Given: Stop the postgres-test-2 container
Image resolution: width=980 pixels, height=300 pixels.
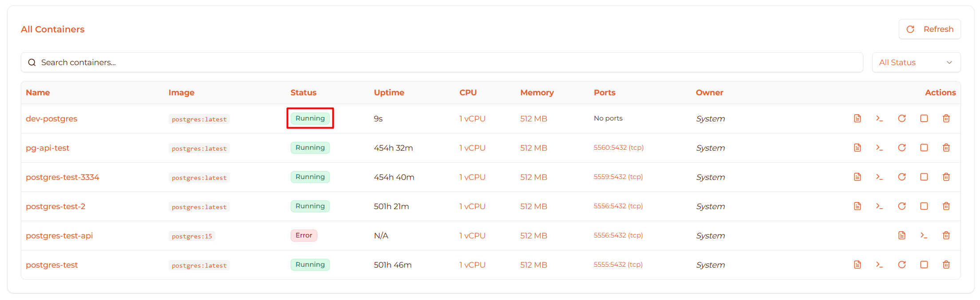Looking at the screenshot, I should [x=924, y=206].
